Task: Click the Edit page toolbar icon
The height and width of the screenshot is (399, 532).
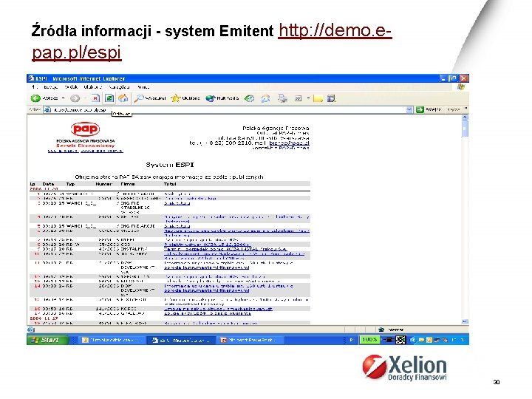Action: tap(298, 98)
